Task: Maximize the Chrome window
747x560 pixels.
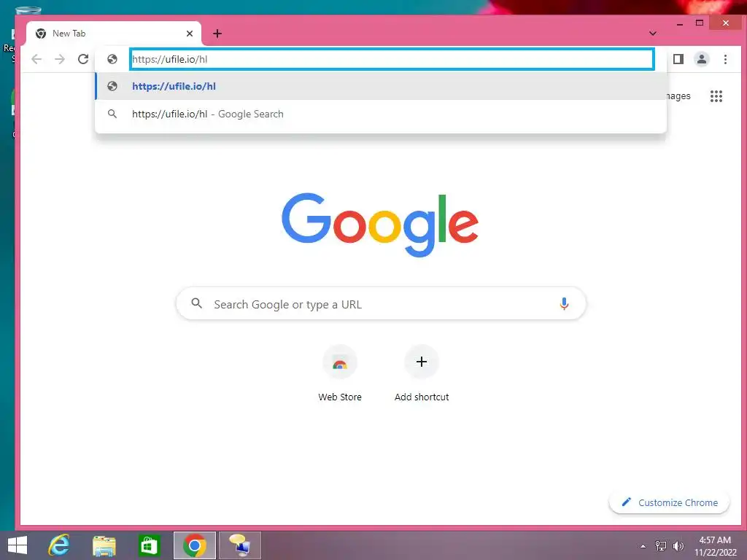Action: [x=700, y=23]
